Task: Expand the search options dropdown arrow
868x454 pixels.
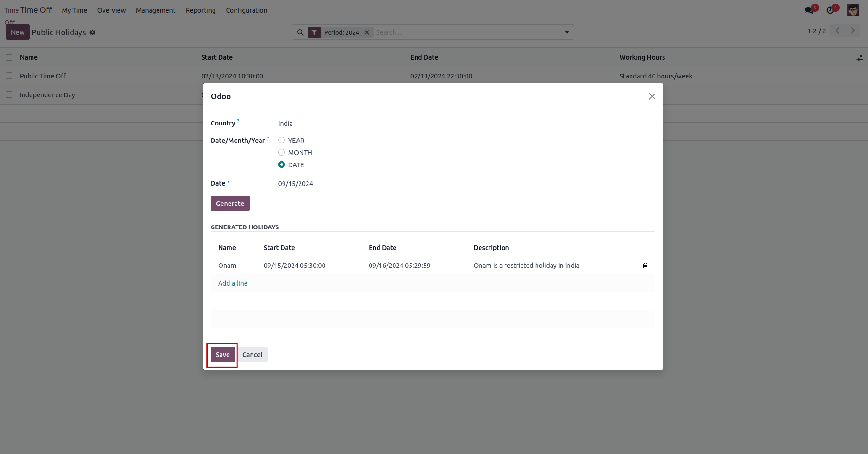Action: [x=567, y=32]
